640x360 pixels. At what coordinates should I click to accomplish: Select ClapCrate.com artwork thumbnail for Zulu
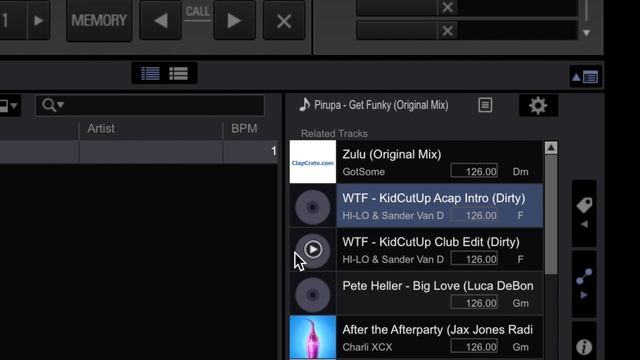[x=313, y=162]
